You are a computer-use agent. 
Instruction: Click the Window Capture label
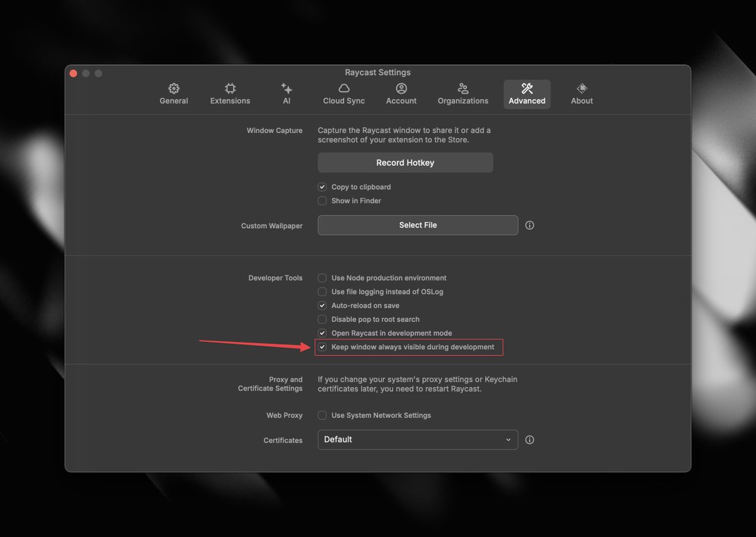[x=275, y=130]
